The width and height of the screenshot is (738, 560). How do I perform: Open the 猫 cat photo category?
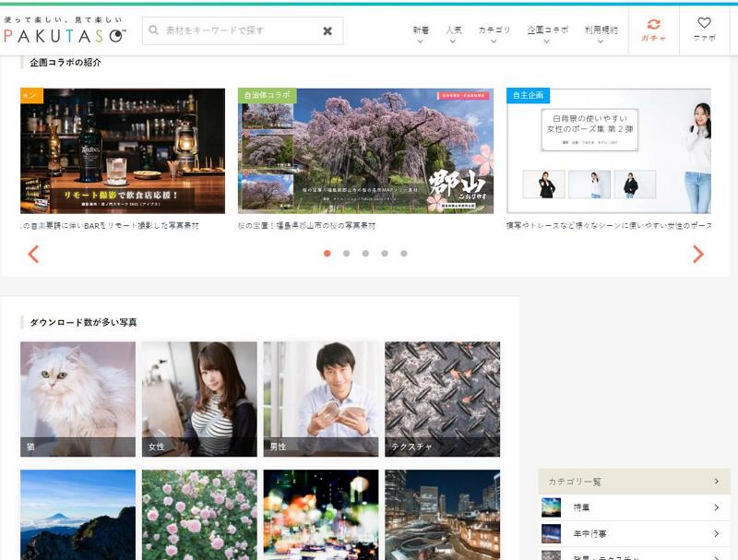tap(77, 399)
